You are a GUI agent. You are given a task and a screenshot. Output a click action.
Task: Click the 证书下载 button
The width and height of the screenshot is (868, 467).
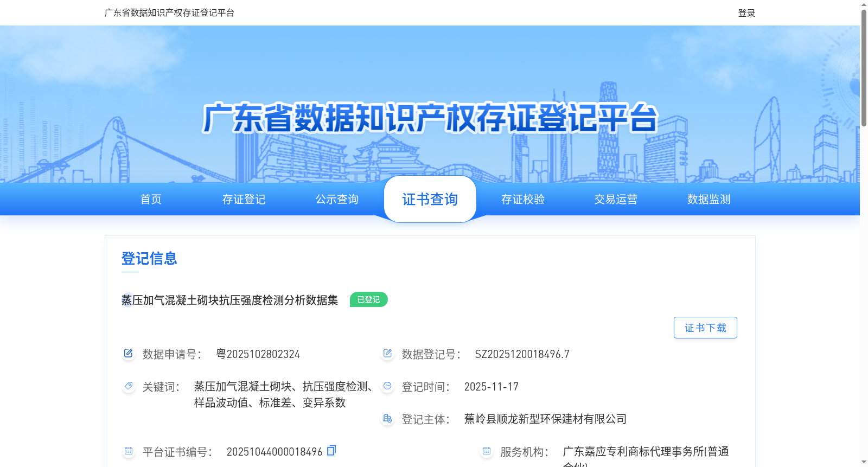click(705, 328)
